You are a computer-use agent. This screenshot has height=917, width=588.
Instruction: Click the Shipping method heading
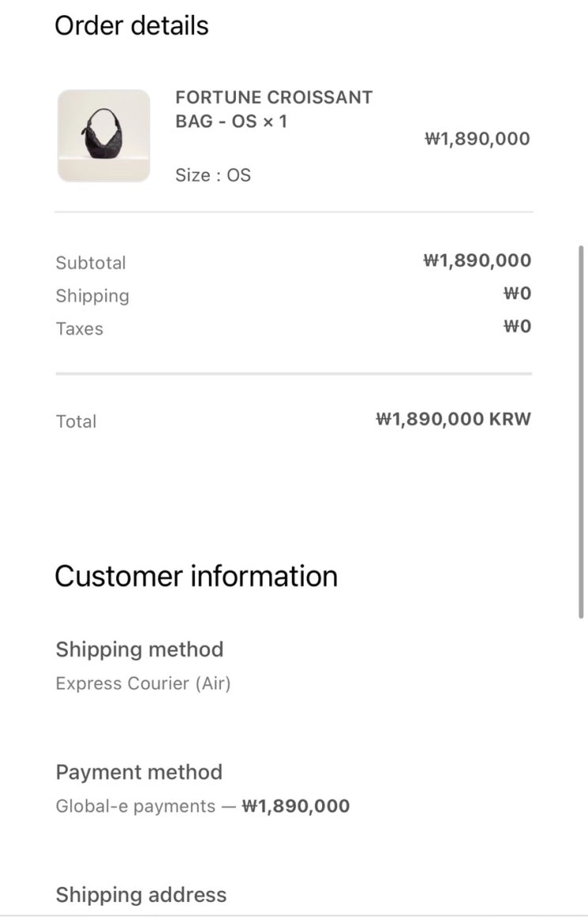139,649
